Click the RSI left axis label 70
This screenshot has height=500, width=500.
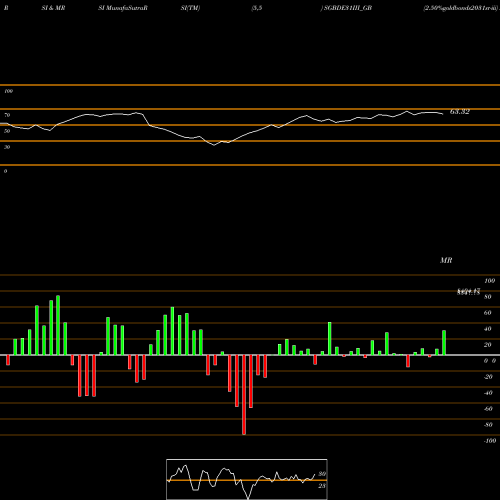tap(7, 115)
